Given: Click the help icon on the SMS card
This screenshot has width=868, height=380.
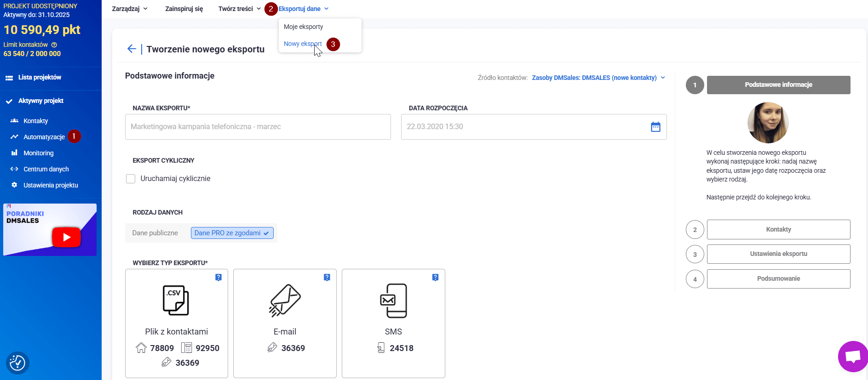Looking at the screenshot, I should [435, 278].
